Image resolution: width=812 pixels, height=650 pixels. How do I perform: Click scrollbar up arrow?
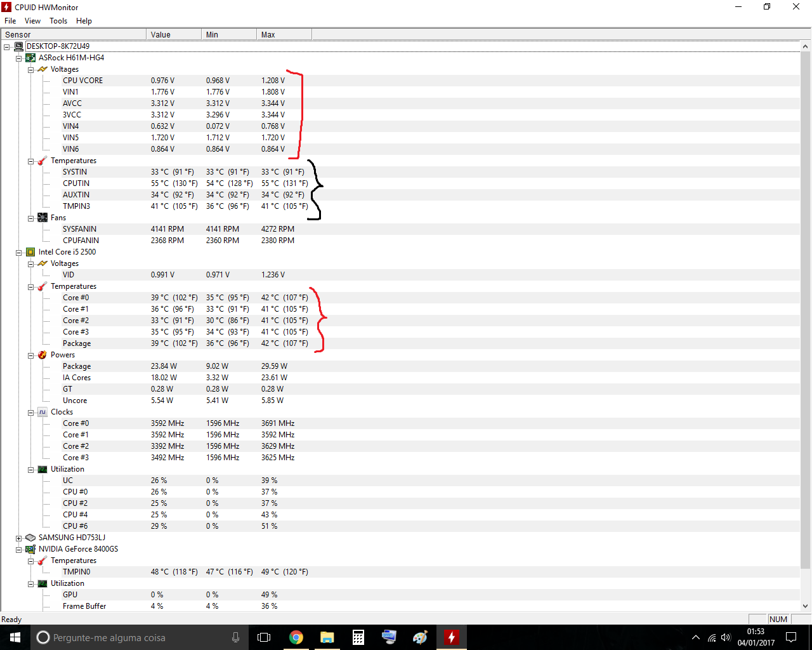[806, 46]
